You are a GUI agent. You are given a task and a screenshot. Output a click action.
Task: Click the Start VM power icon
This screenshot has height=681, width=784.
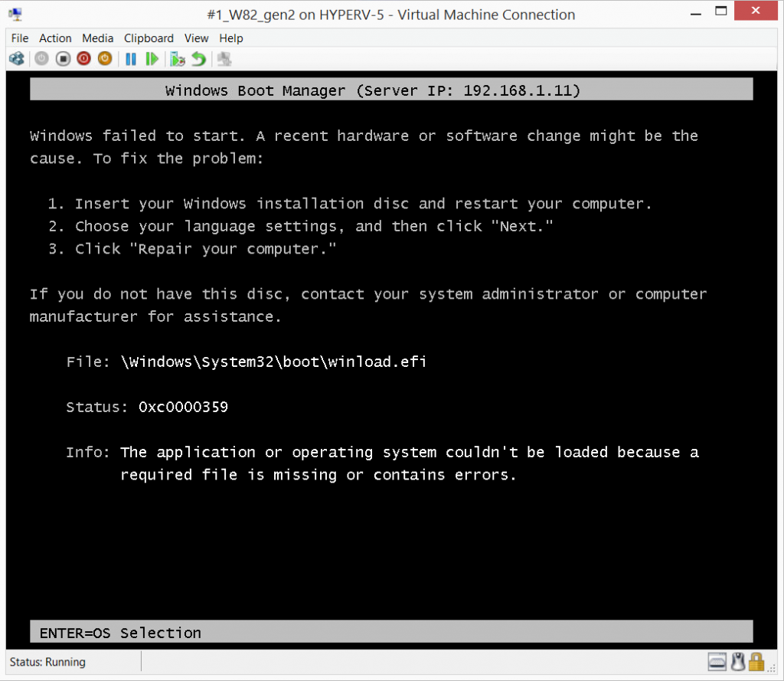(x=41, y=59)
